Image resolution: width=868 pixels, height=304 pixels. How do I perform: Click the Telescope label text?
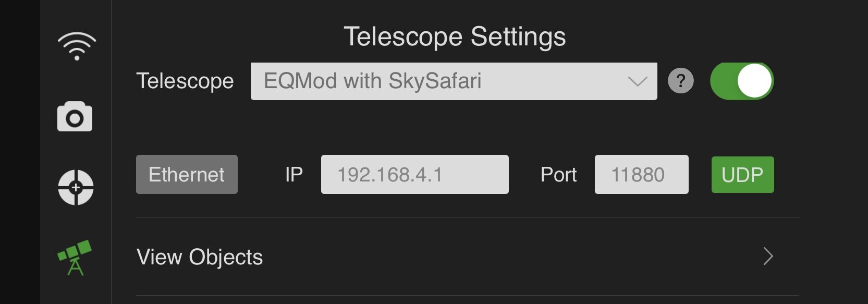[x=185, y=81]
